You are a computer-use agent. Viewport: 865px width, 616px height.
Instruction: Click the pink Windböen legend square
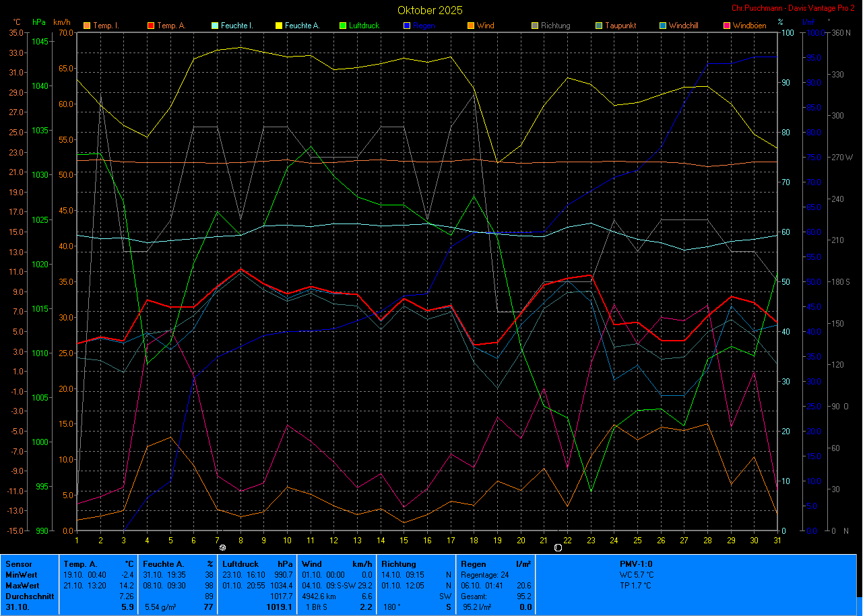[x=727, y=26]
